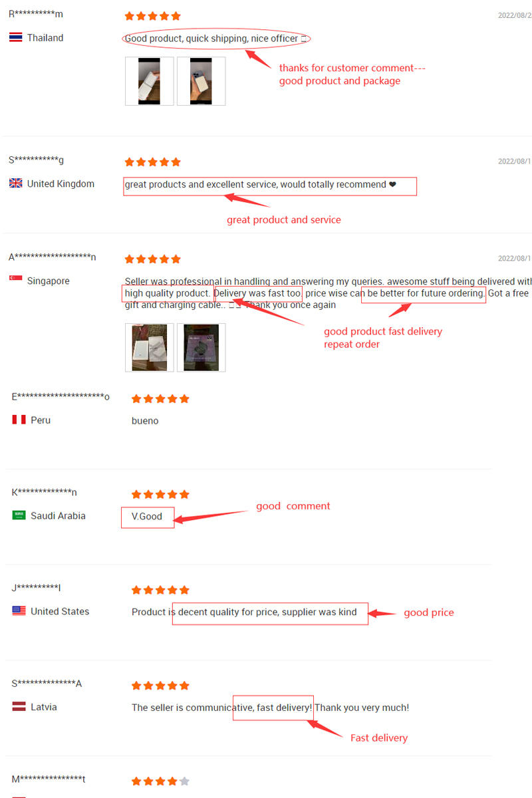The image size is (532, 798).
Task: Click the Singapore flag icon
Action: tap(16, 279)
